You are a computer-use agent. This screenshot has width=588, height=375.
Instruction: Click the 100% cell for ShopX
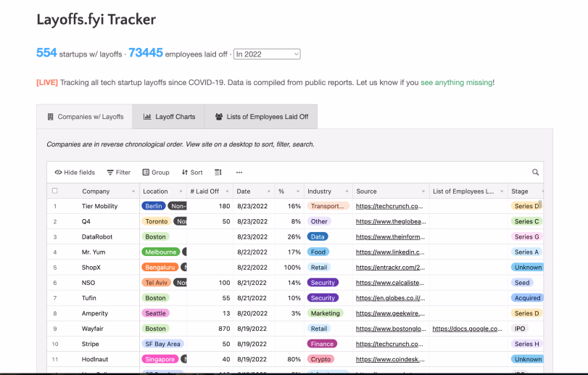click(289, 268)
